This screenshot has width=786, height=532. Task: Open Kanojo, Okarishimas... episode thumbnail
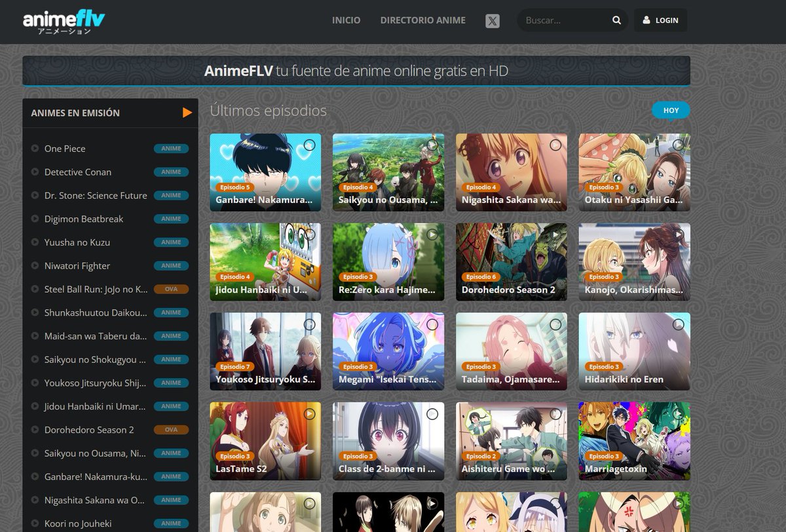(x=635, y=262)
